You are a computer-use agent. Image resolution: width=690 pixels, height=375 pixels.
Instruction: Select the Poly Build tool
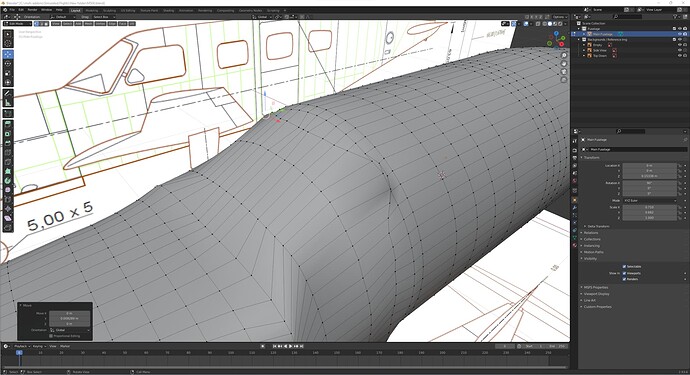point(8,171)
